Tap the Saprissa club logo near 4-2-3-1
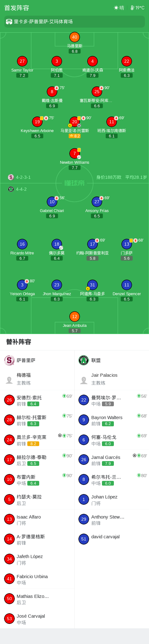This screenshot has height=644, width=149. point(11,177)
